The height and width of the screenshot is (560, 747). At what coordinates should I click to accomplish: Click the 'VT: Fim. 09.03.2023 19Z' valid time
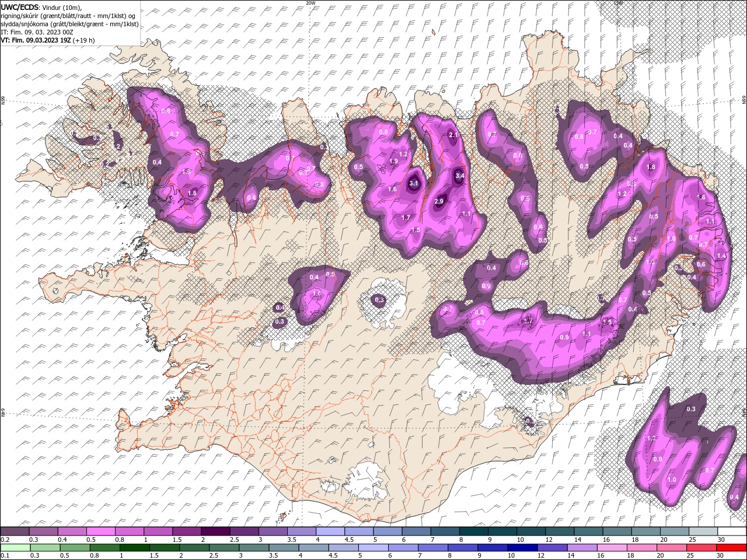pyautogui.click(x=36, y=40)
